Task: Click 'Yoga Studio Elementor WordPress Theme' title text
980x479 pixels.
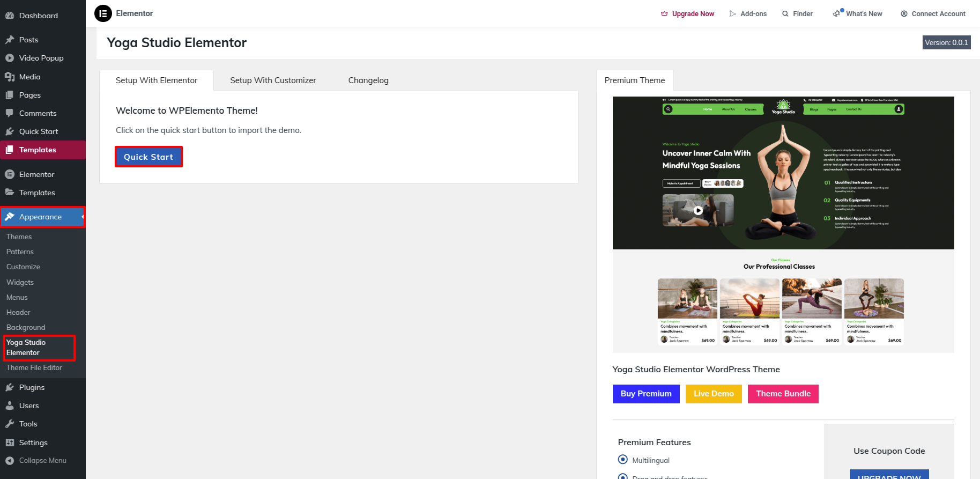Action: (696, 370)
